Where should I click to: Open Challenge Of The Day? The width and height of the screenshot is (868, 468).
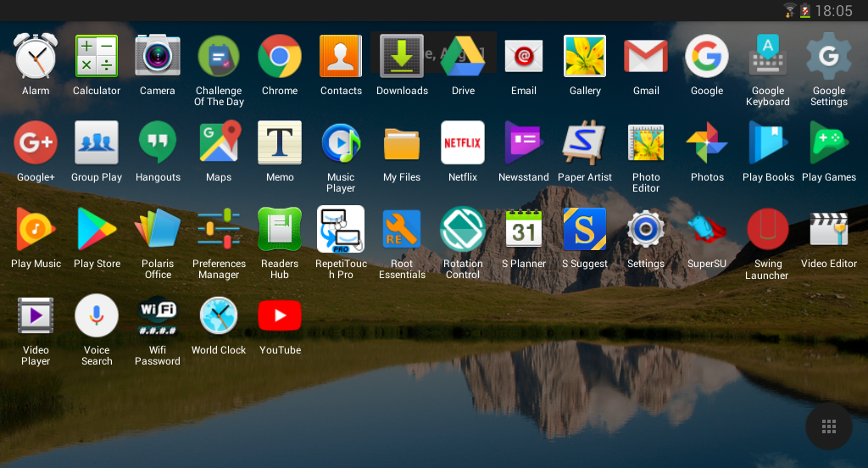[x=219, y=56]
